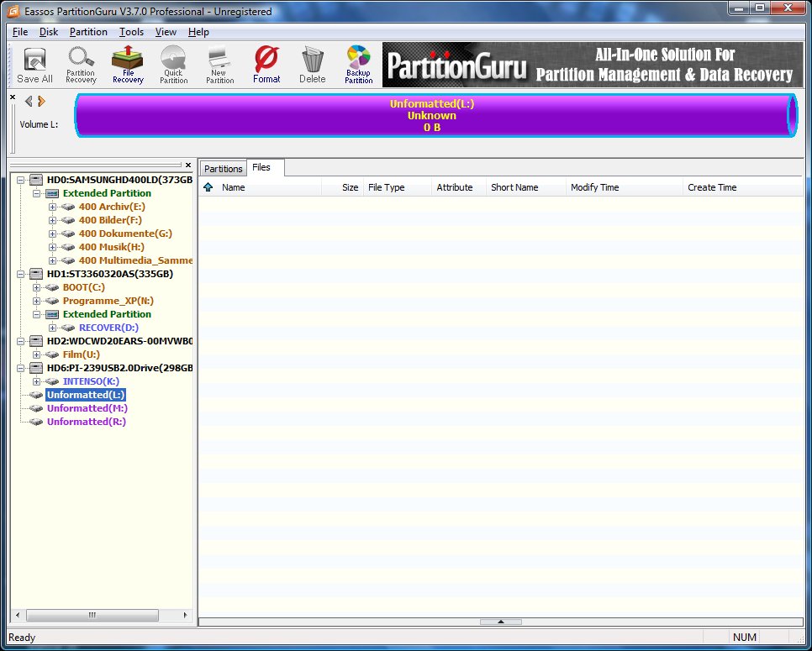This screenshot has width=812, height=651.
Task: Click the Quick Partition icon
Action: coord(173,66)
